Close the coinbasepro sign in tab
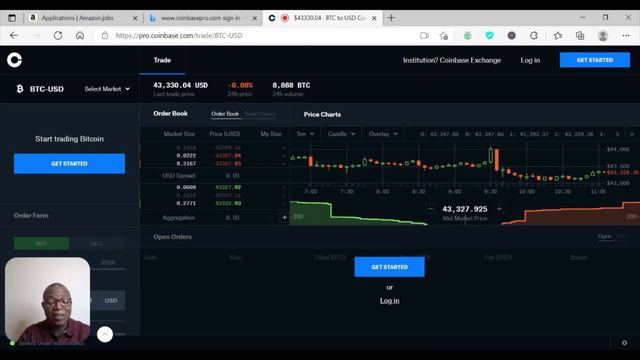 pos(255,18)
